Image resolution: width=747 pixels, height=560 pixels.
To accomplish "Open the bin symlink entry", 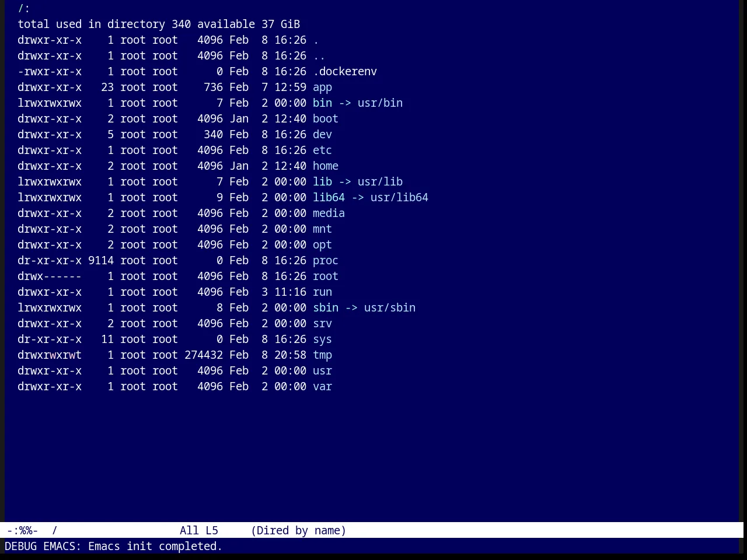I will point(322,103).
